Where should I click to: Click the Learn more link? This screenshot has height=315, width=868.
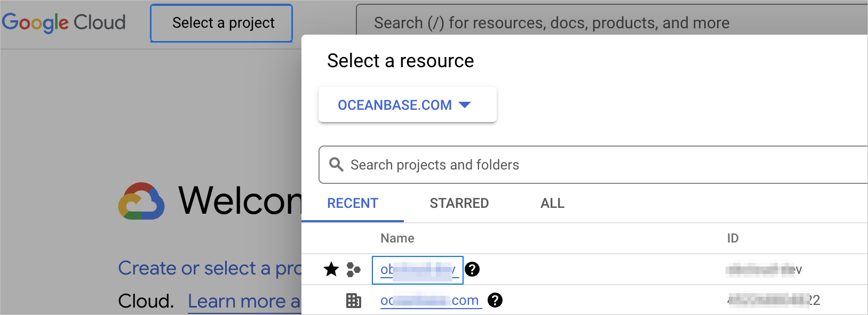point(244,302)
